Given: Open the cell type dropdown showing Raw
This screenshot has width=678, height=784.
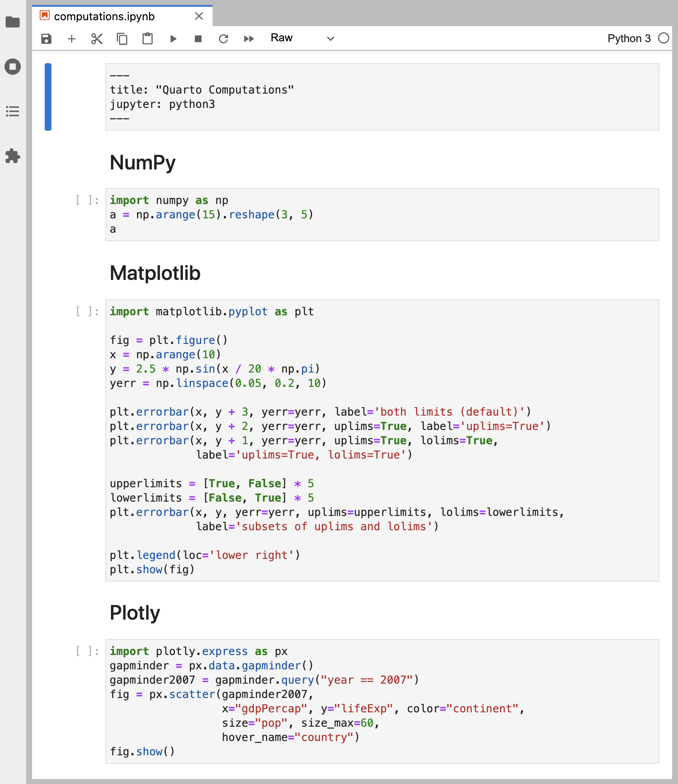Looking at the screenshot, I should (281, 38).
